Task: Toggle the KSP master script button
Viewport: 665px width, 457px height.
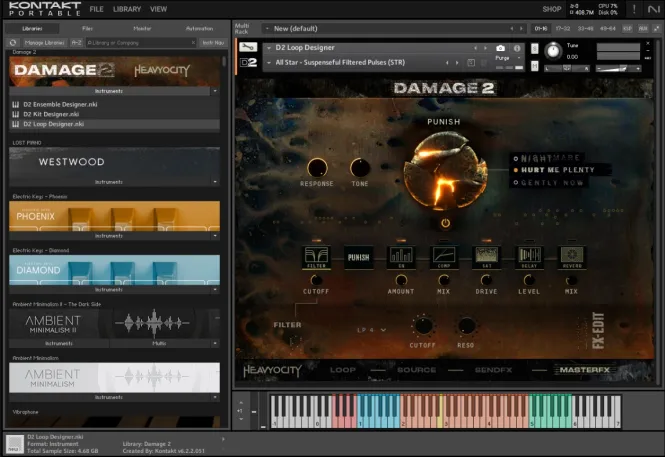Action: click(627, 28)
